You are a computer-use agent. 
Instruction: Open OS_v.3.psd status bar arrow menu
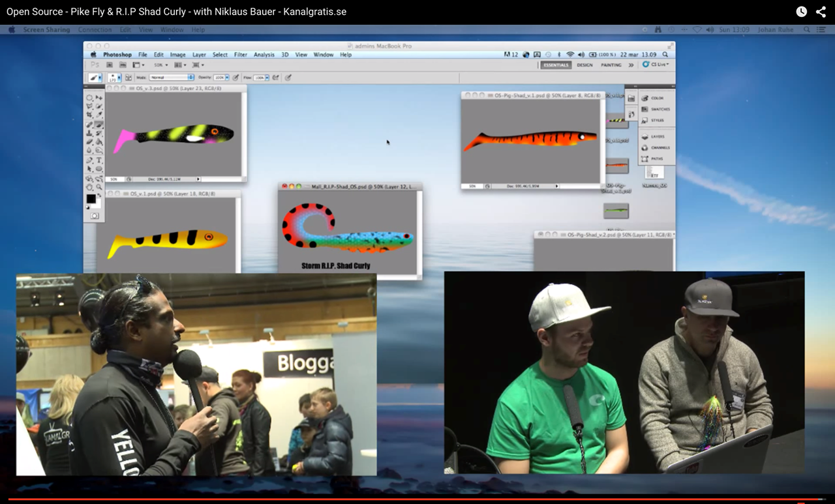tap(198, 179)
